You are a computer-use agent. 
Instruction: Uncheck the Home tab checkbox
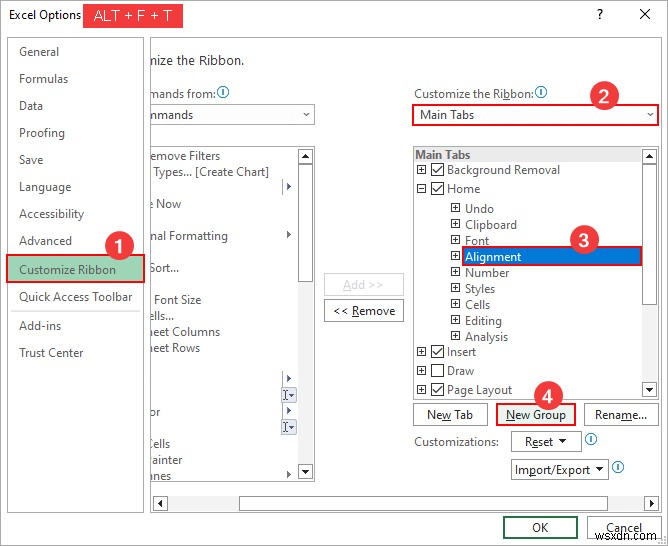click(x=438, y=188)
